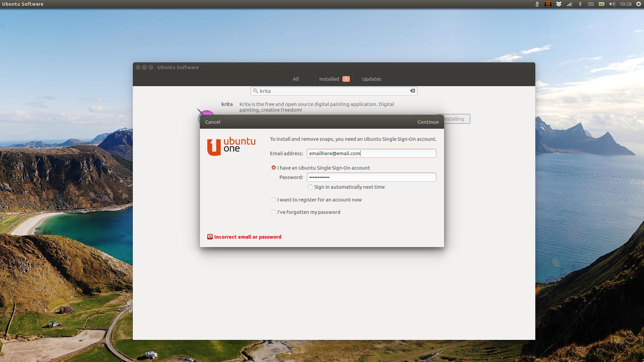Screen dimensions: 644x362
Task: Open the messaging menu envelope indicator
Action: pos(591,4)
